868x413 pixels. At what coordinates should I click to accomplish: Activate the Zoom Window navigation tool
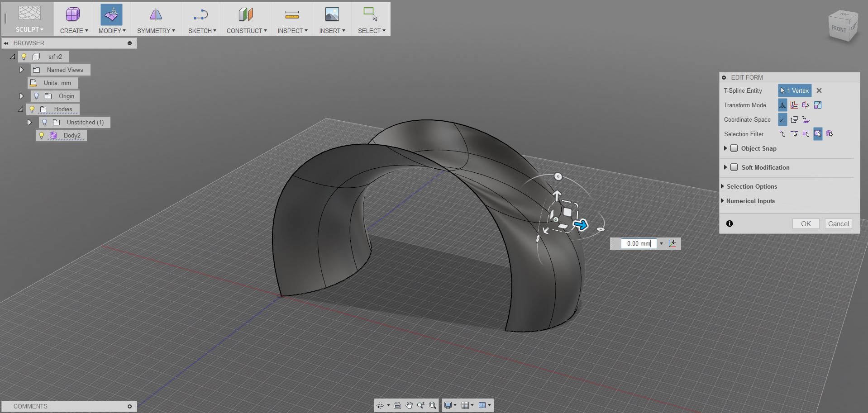click(x=432, y=405)
